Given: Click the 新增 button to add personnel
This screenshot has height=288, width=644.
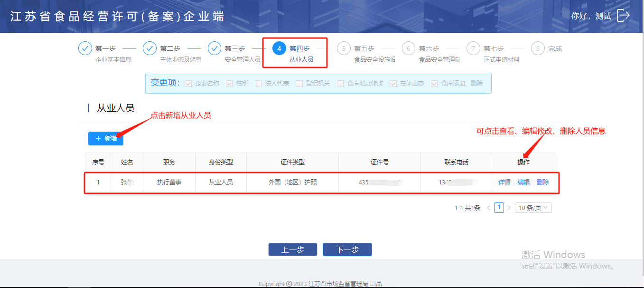Looking at the screenshot, I should coord(106,138).
